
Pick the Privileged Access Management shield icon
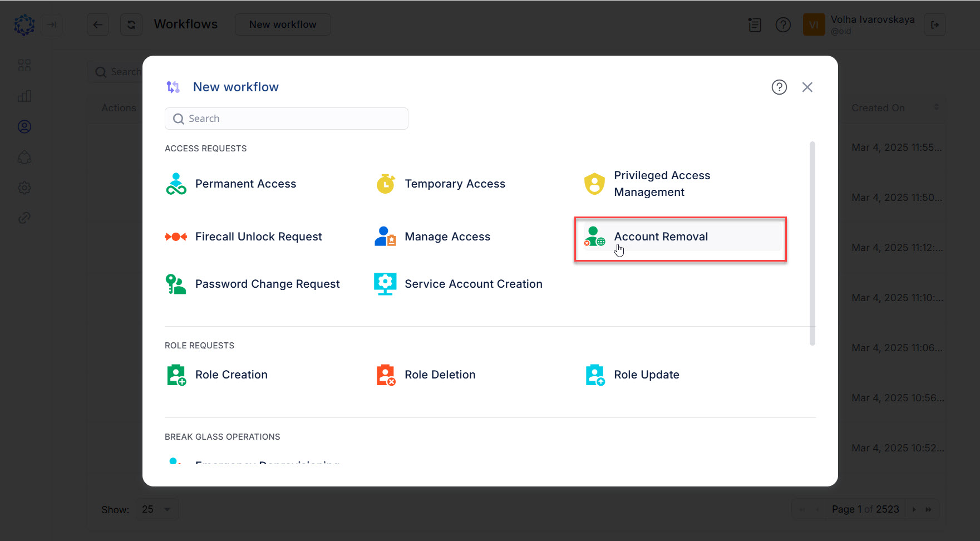tap(594, 183)
